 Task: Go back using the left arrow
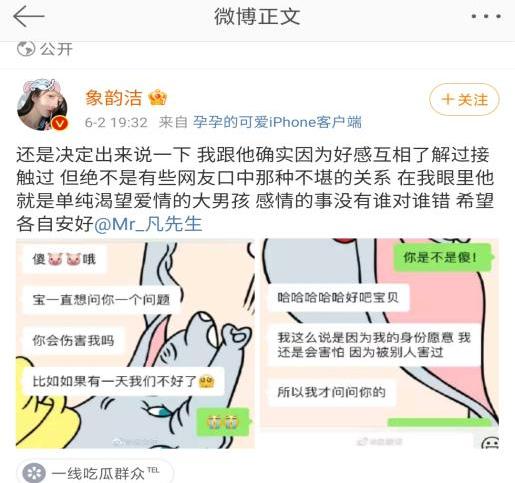pyautogui.click(x=28, y=16)
